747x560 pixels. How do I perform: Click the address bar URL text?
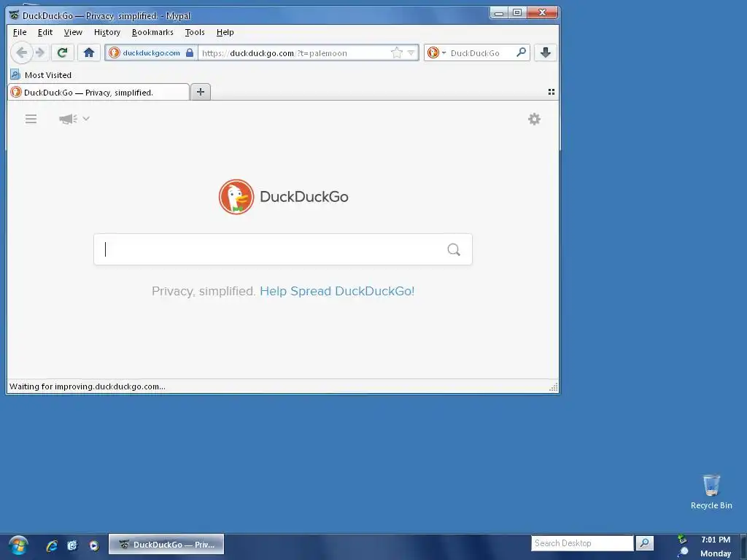tap(274, 53)
